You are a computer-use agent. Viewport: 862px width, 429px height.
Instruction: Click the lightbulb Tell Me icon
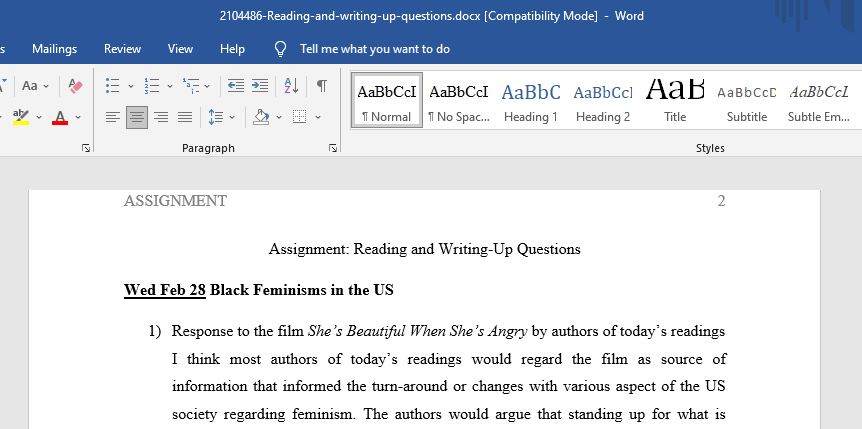[280, 49]
